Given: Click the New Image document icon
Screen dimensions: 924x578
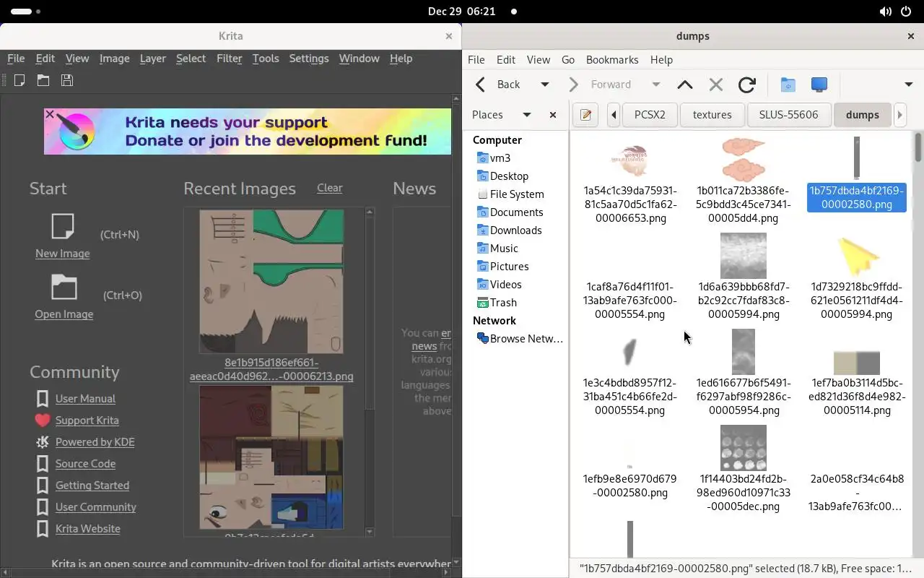Looking at the screenshot, I should point(63,226).
